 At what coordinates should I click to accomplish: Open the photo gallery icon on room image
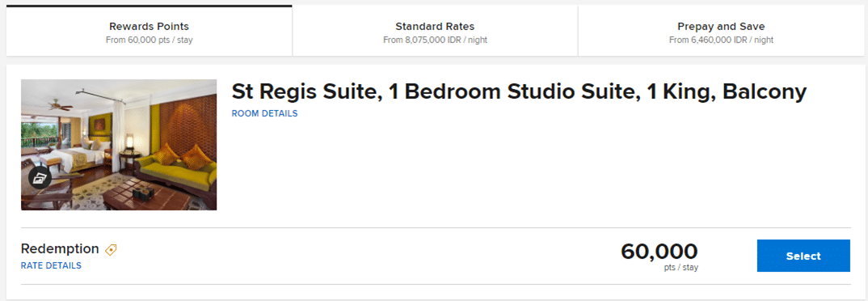click(40, 178)
